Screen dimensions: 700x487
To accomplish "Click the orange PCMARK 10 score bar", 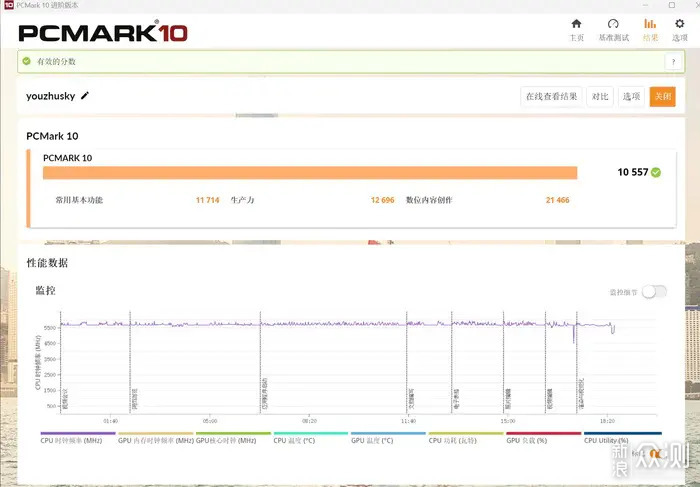I will click(x=310, y=173).
